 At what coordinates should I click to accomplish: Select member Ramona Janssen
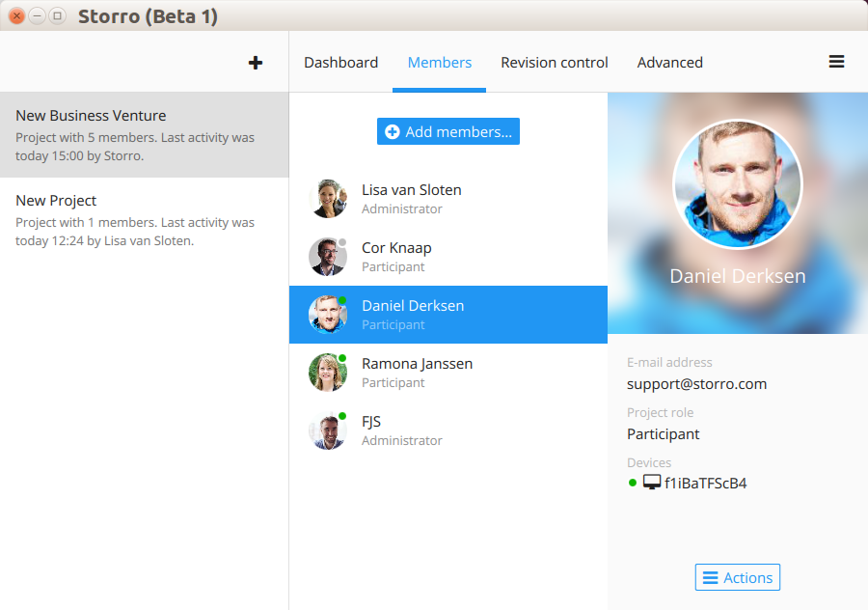(448, 373)
